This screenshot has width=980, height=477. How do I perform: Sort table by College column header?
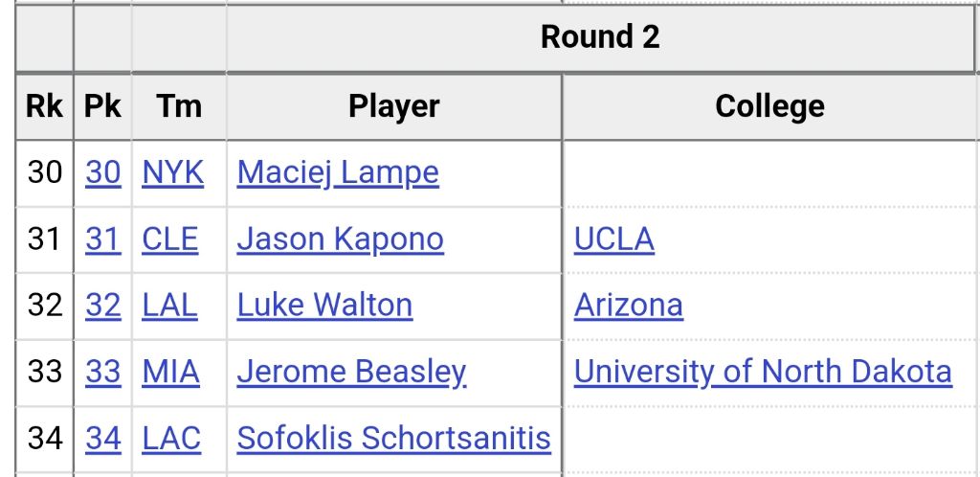point(769,106)
